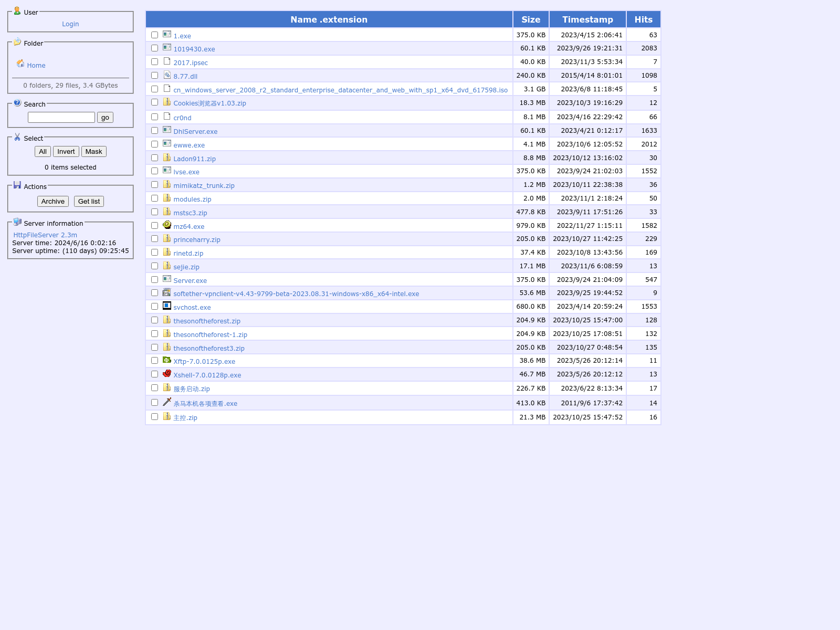Click the Invert selection button
Viewport: 840px width, 630px height.
click(66, 152)
